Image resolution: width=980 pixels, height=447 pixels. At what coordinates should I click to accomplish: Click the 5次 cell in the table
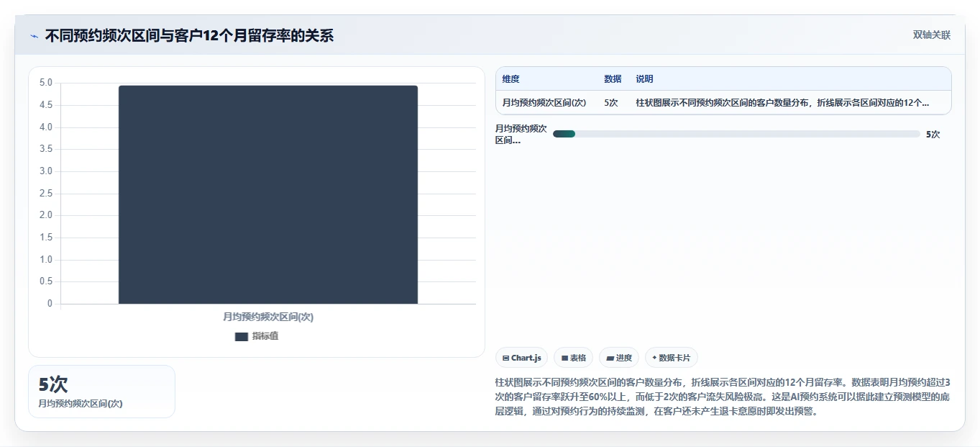pyautogui.click(x=611, y=103)
